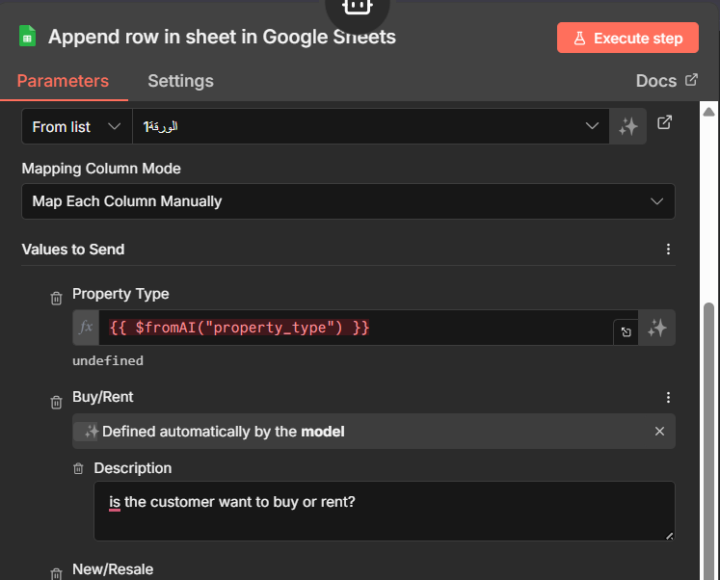Delete the New/Resale field

57,573
